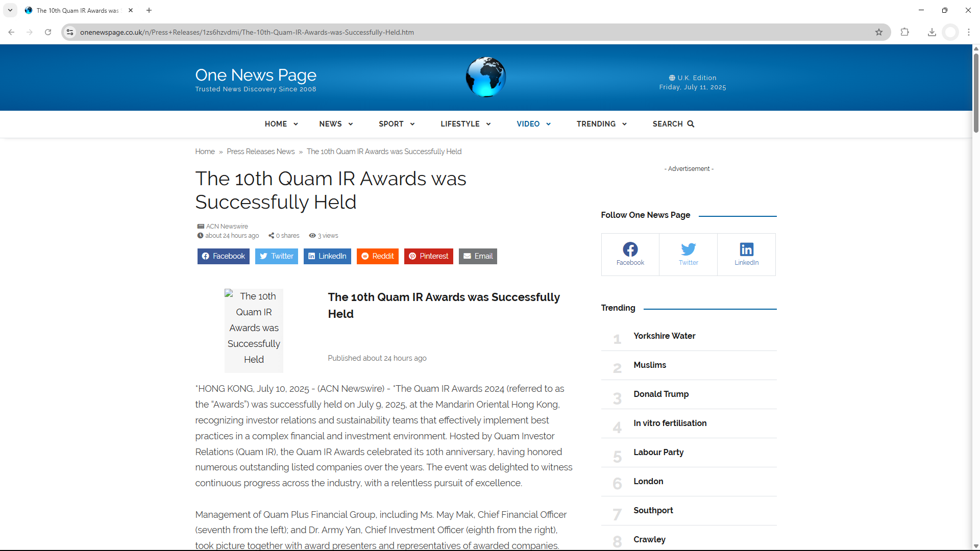The image size is (980, 551).
Task: Open the TRENDING nav item
Action: (596, 124)
